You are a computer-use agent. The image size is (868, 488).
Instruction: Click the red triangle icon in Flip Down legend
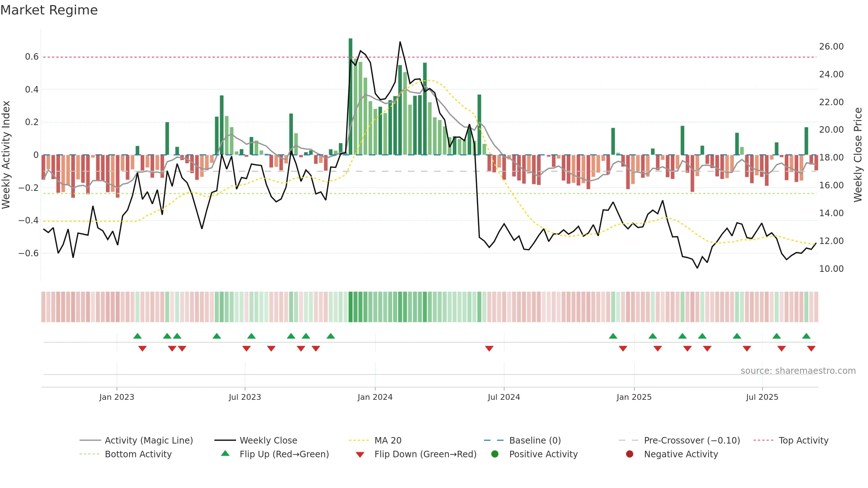(360, 454)
